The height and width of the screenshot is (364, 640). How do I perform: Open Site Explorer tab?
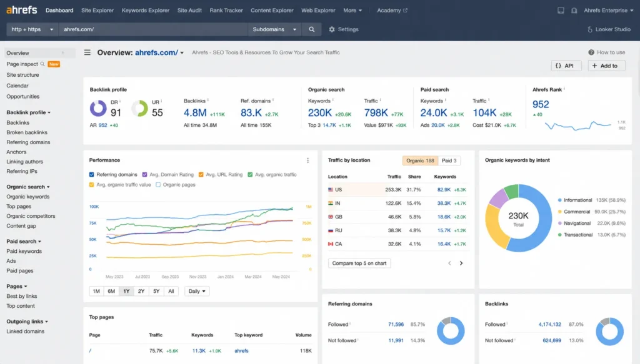point(97,10)
